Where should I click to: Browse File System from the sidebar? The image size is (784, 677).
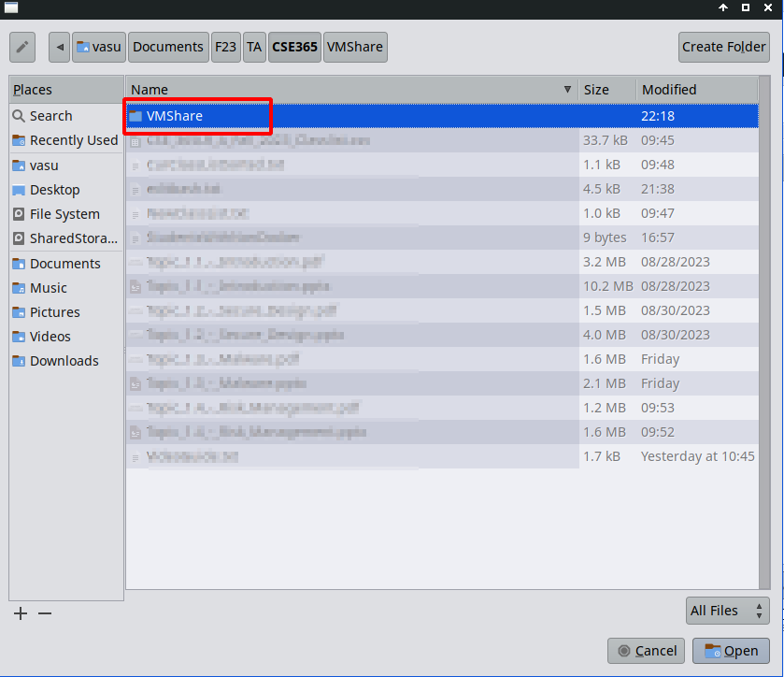pos(64,214)
